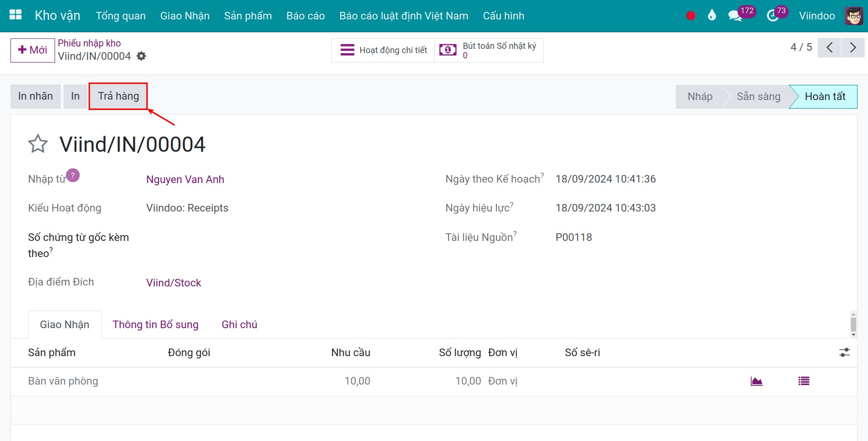The height and width of the screenshot is (441, 868).
Task: Switch to the Thông tin Bổ sung tab
Action: 155,324
